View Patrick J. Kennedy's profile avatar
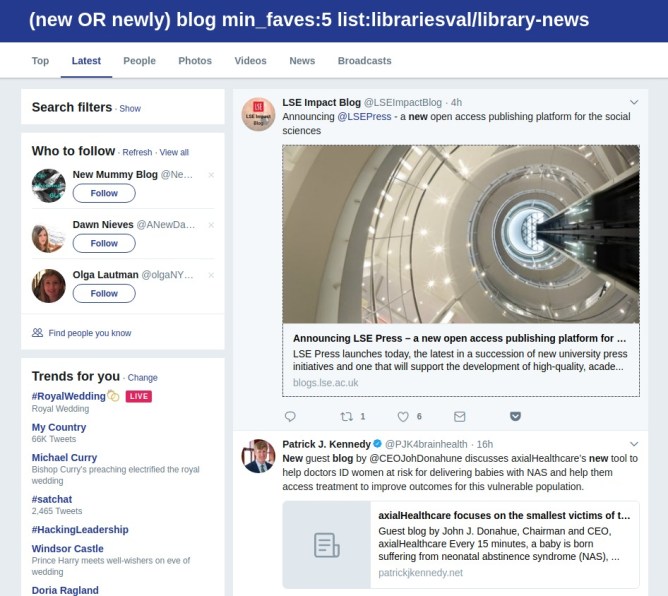 pyautogui.click(x=258, y=456)
